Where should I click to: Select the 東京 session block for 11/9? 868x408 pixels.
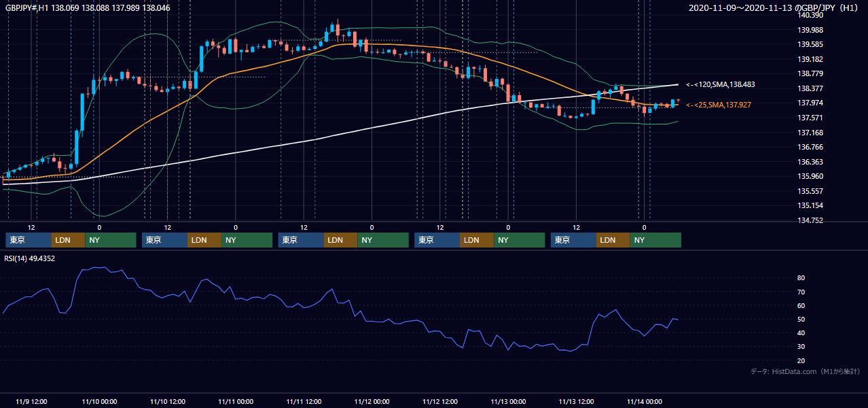click(29, 240)
